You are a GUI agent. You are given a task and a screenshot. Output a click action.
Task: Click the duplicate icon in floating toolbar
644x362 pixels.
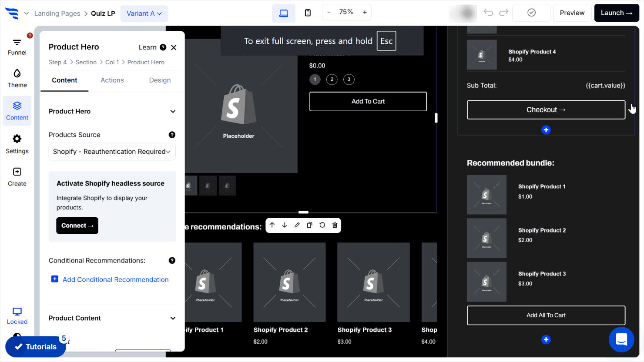pos(309,225)
